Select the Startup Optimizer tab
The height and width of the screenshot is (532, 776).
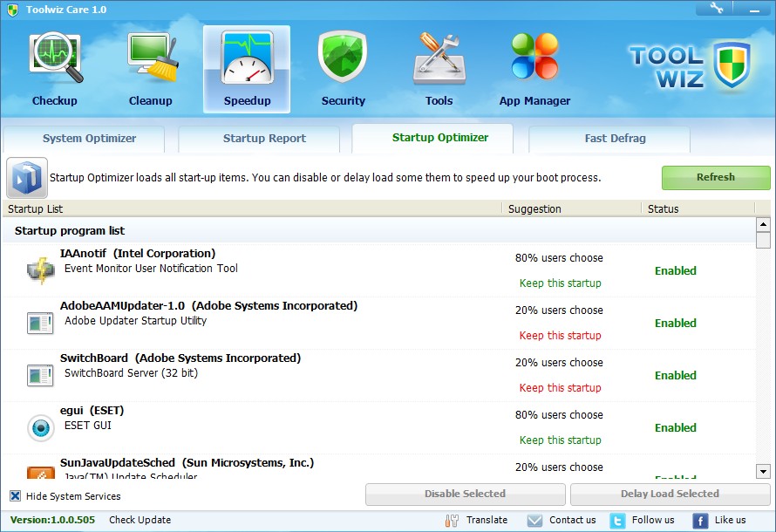[x=432, y=138]
